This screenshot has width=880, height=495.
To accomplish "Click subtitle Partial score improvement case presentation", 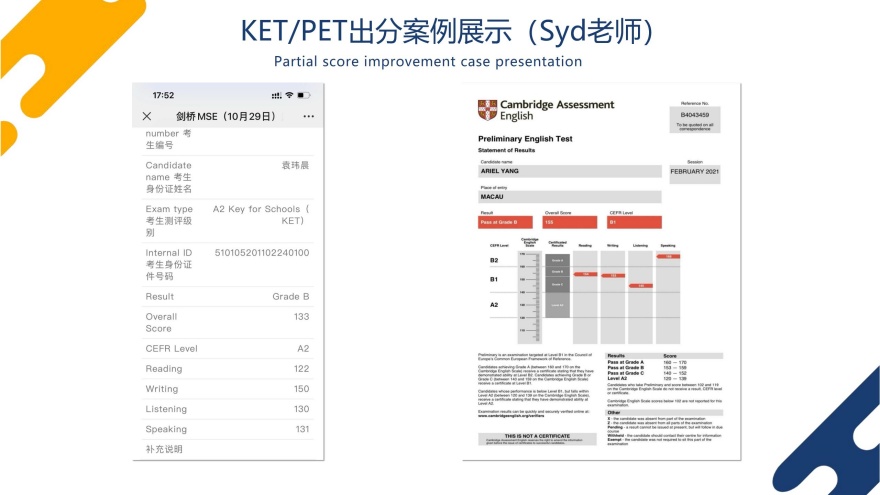I will tap(428, 61).
